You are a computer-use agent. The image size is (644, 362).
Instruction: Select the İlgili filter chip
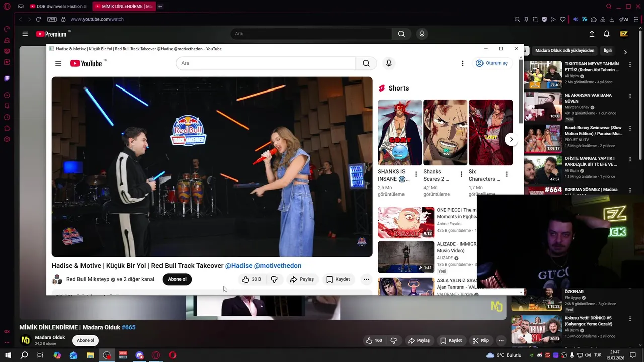(608, 51)
